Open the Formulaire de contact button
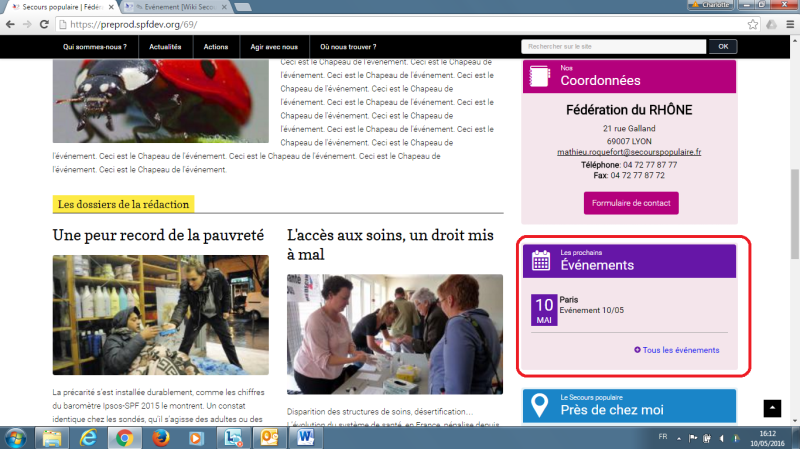The width and height of the screenshot is (800, 449). click(x=631, y=203)
